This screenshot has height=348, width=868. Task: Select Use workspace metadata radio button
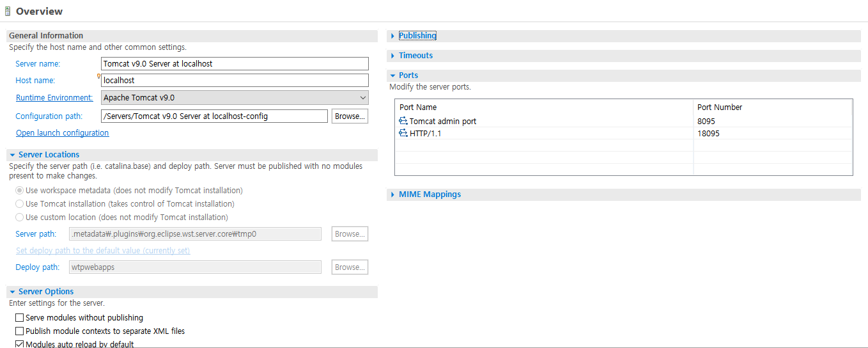(20, 191)
